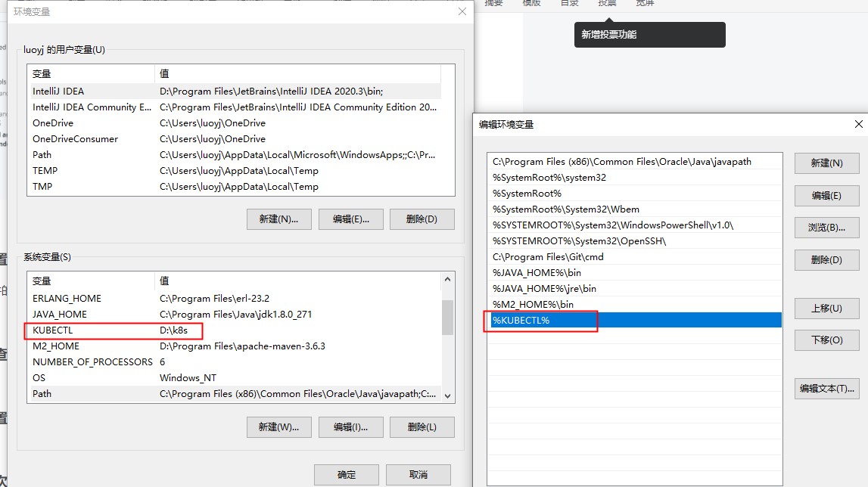Switch to the 目录 tab
Viewport: 868px width, 487px height.
(569, 4)
